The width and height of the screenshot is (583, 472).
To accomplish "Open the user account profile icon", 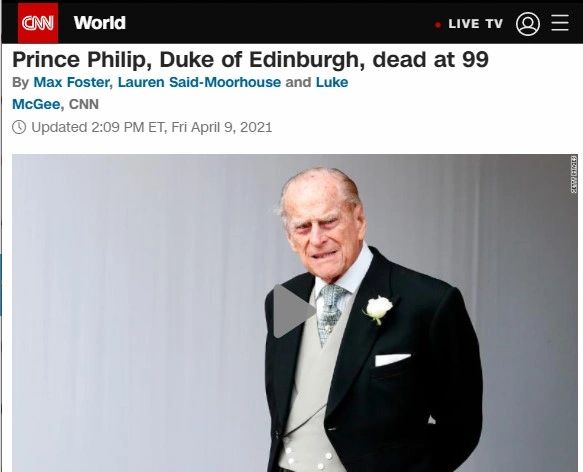I will 528,24.
